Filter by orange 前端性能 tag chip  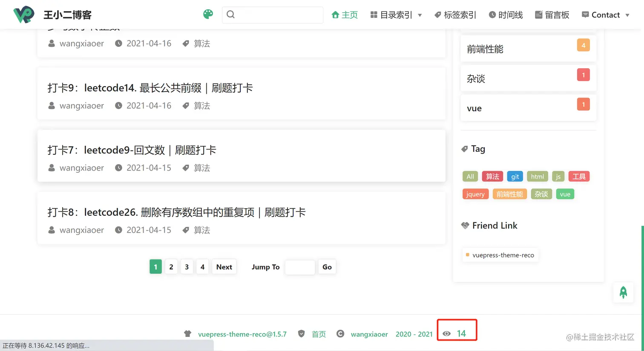point(510,194)
